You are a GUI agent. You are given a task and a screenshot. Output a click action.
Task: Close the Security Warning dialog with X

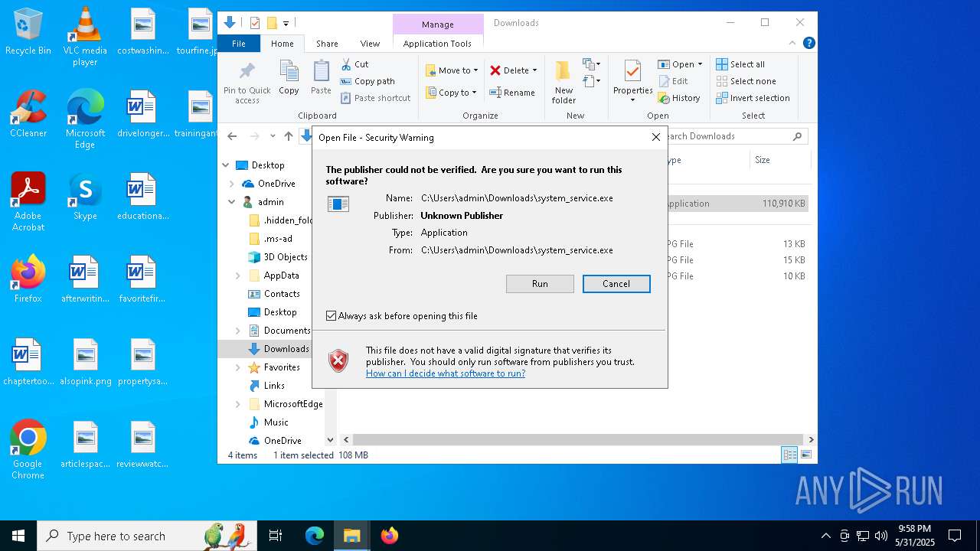[655, 137]
